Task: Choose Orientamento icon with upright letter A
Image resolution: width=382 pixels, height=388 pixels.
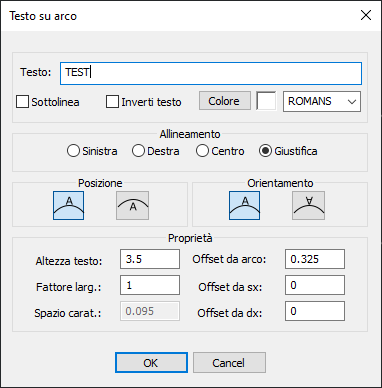Action: [x=244, y=205]
